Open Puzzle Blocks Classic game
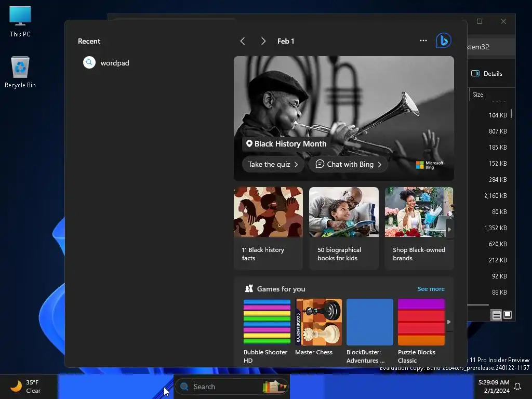This screenshot has height=399, width=532. click(421, 331)
